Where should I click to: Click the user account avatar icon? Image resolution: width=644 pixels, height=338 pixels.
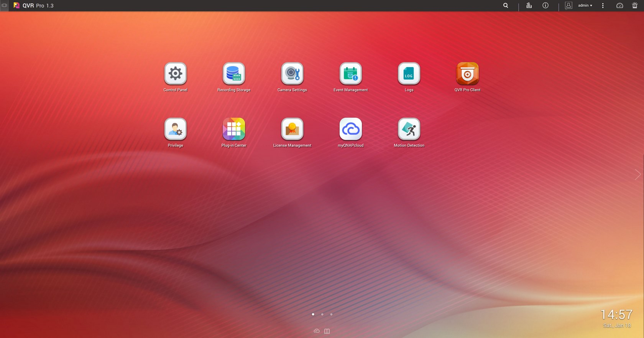pos(569,5)
